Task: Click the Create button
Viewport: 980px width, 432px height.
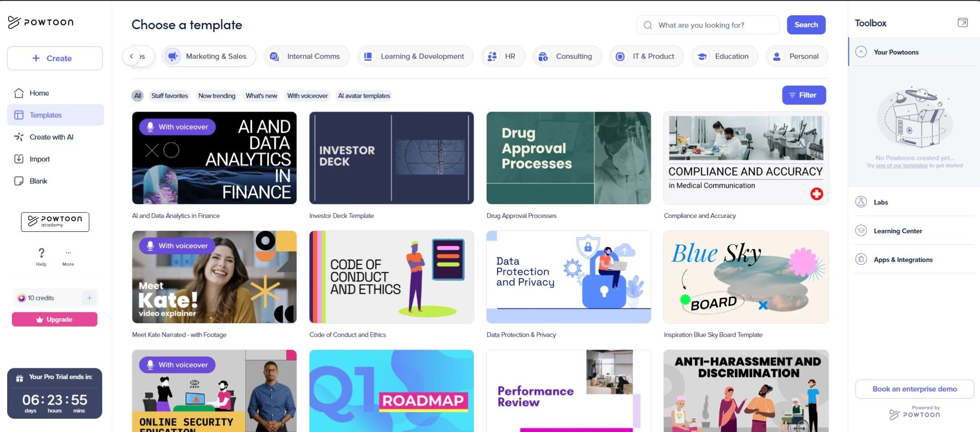Action: point(55,58)
